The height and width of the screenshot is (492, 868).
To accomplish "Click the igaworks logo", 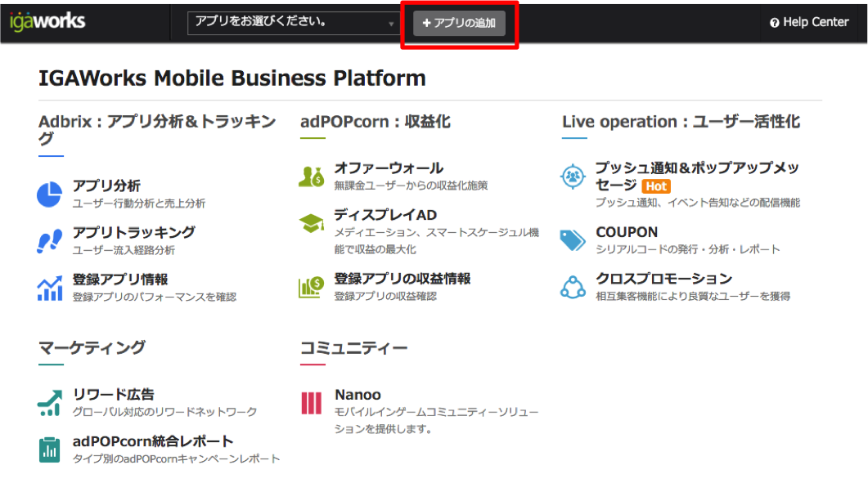I will (x=47, y=21).
